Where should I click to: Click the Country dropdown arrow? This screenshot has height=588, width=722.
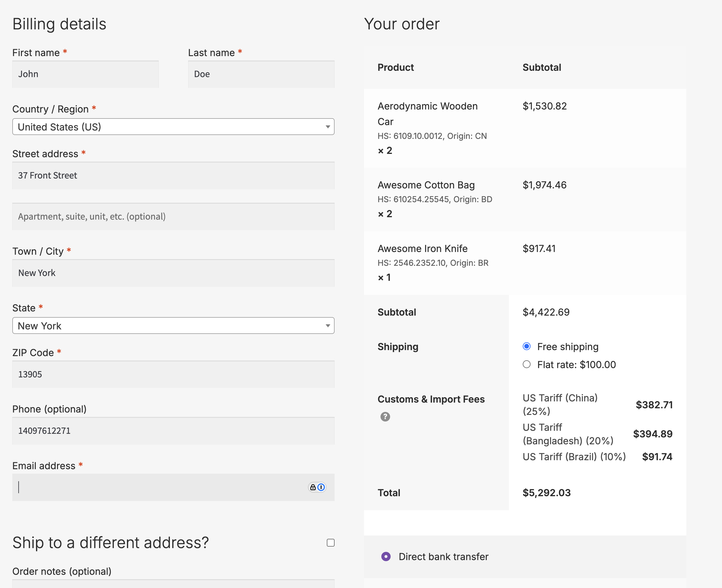coord(328,127)
